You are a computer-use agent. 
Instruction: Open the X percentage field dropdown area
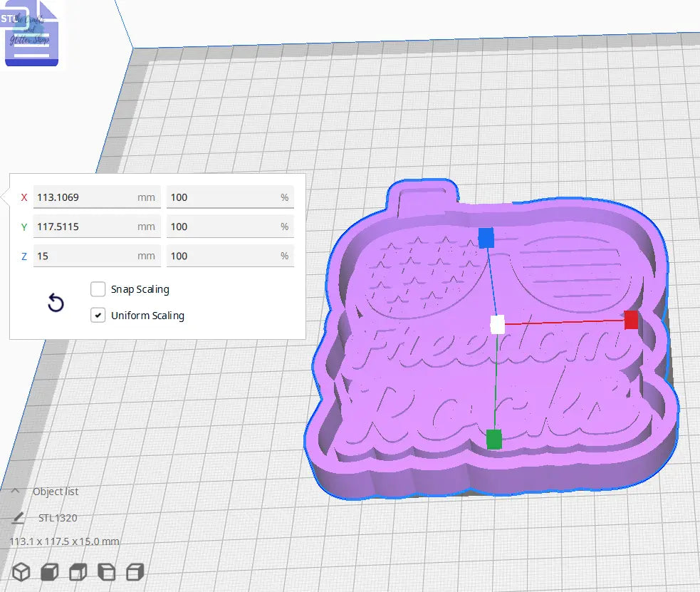230,197
